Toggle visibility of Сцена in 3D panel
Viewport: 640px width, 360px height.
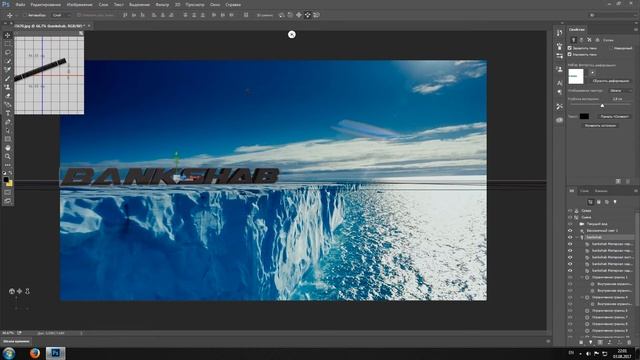(x=570, y=218)
